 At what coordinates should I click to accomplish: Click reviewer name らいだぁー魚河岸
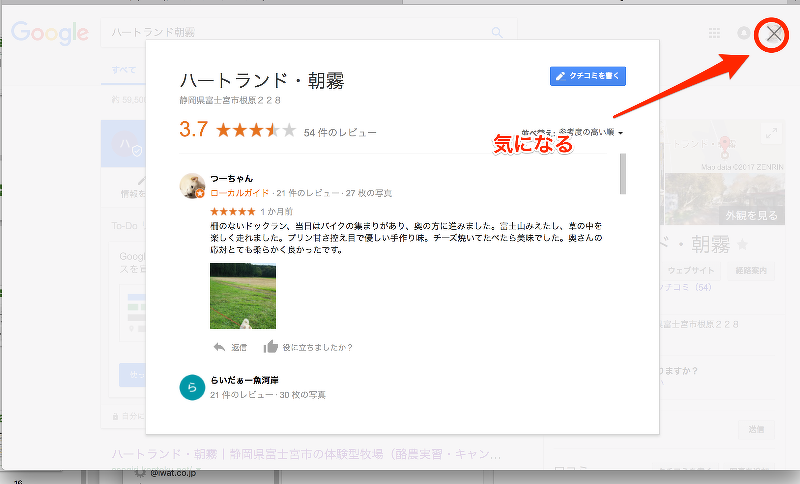pos(244,380)
